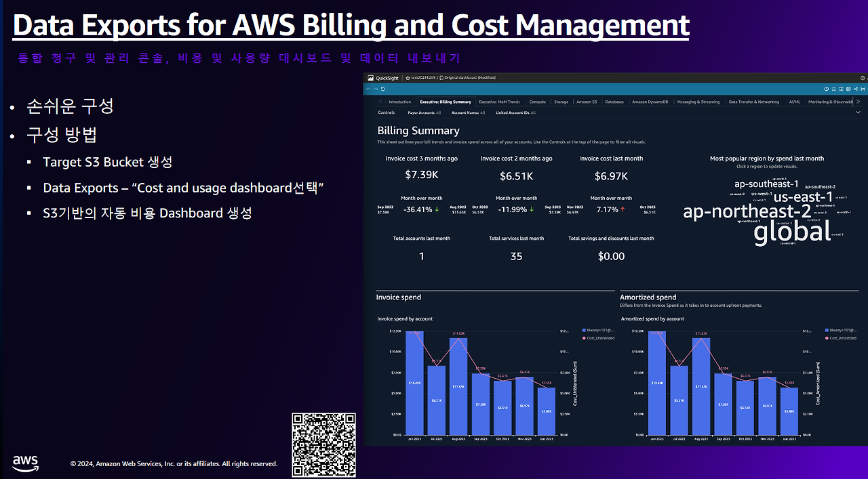The width and height of the screenshot is (868, 479).
Task: Open the Compute sheet tab
Action: tap(538, 102)
